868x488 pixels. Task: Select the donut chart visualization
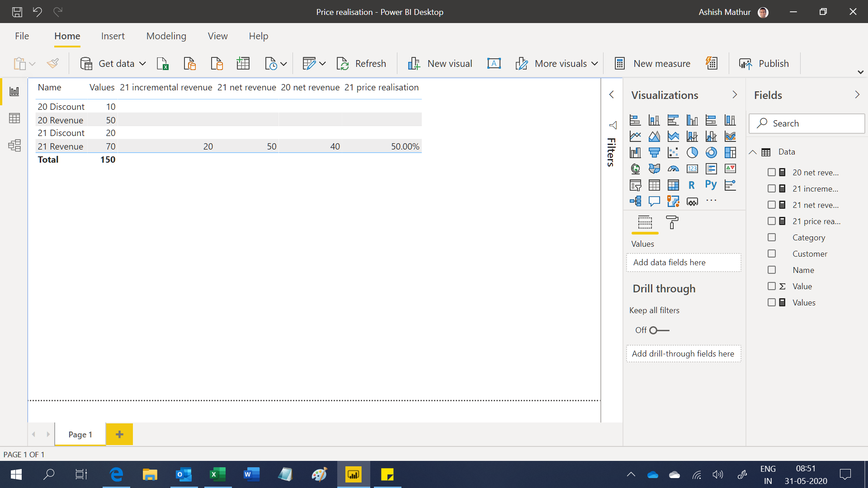[x=711, y=153]
